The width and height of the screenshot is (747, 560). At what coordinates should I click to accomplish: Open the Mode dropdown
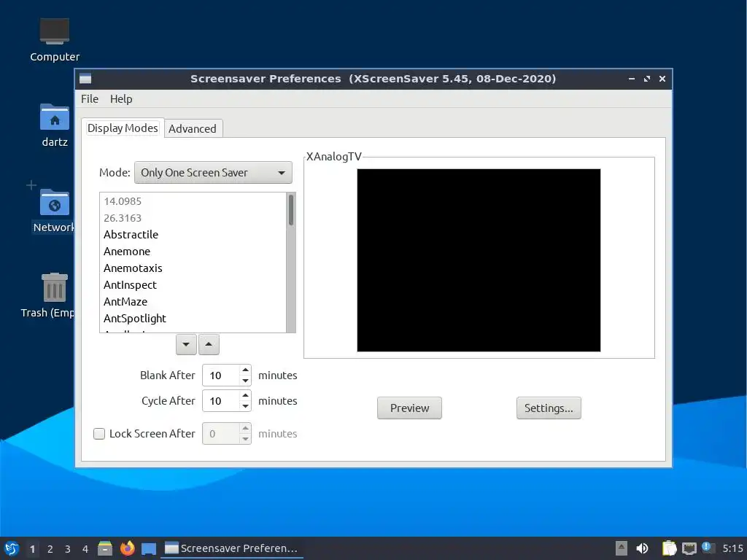pos(213,172)
